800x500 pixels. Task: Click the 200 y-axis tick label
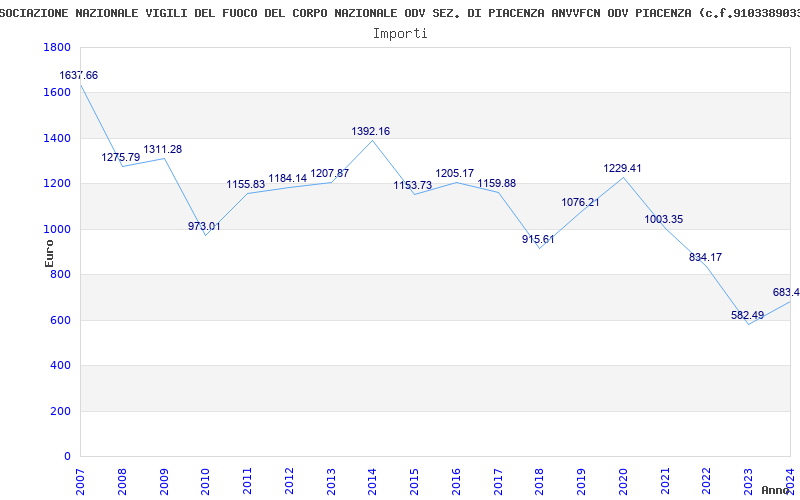[x=60, y=412]
